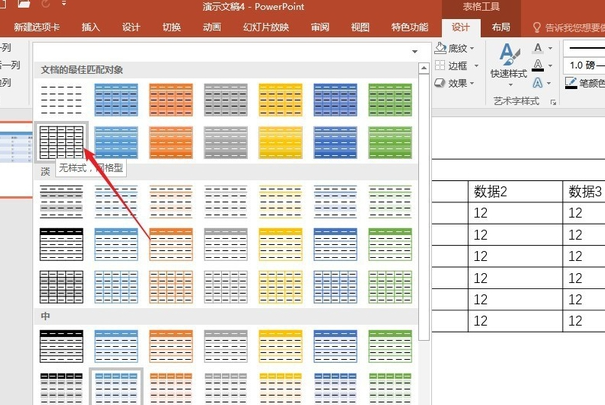Choose light green grid table style

pos(390,287)
